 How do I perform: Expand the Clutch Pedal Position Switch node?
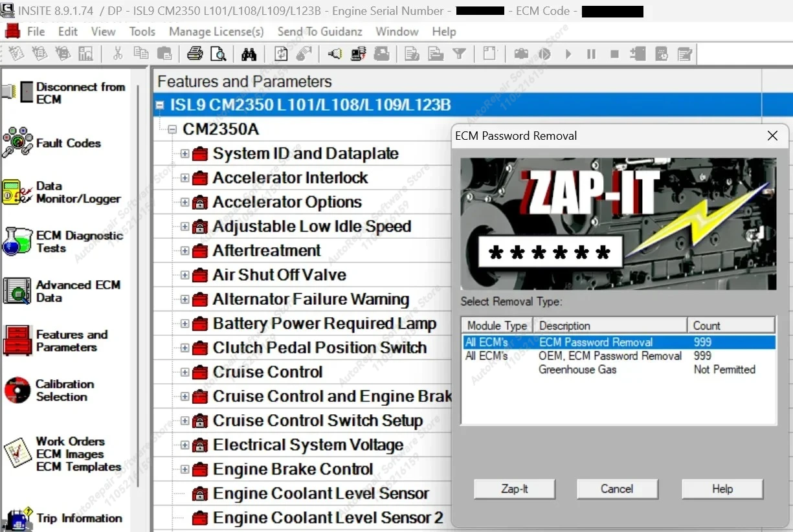click(x=184, y=348)
